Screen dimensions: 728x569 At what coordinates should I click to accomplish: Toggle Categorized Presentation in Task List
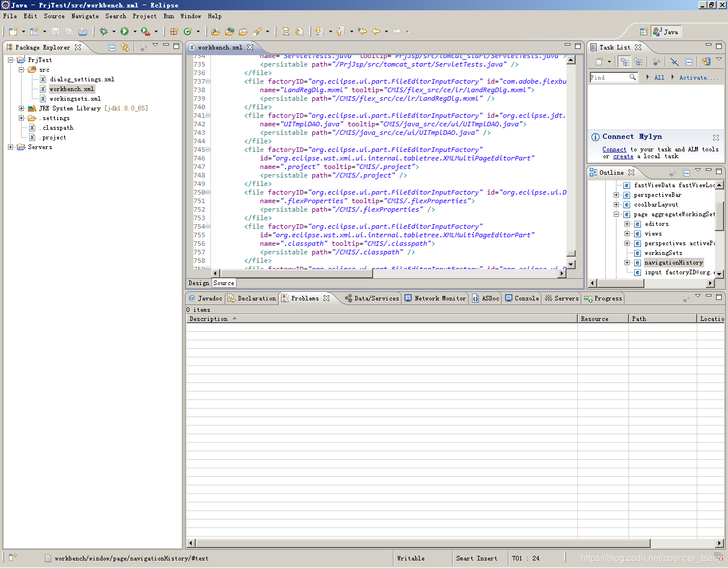point(624,62)
